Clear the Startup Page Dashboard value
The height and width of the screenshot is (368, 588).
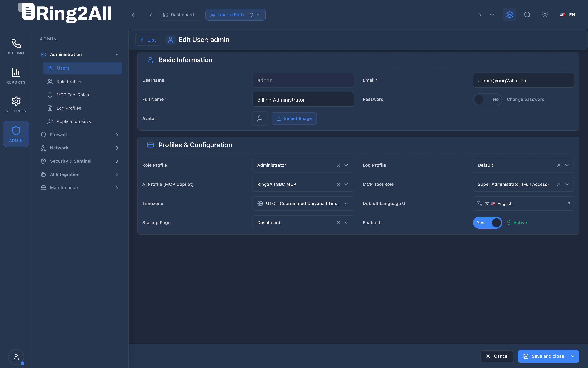click(338, 223)
